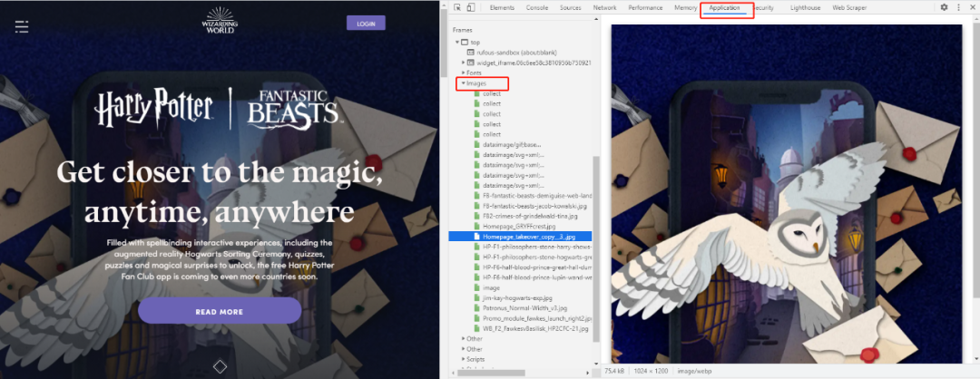Image resolution: width=980 pixels, height=379 pixels.
Task: Select Homepage_GRYFFcrest.jpg in the images list
Action: tap(511, 226)
